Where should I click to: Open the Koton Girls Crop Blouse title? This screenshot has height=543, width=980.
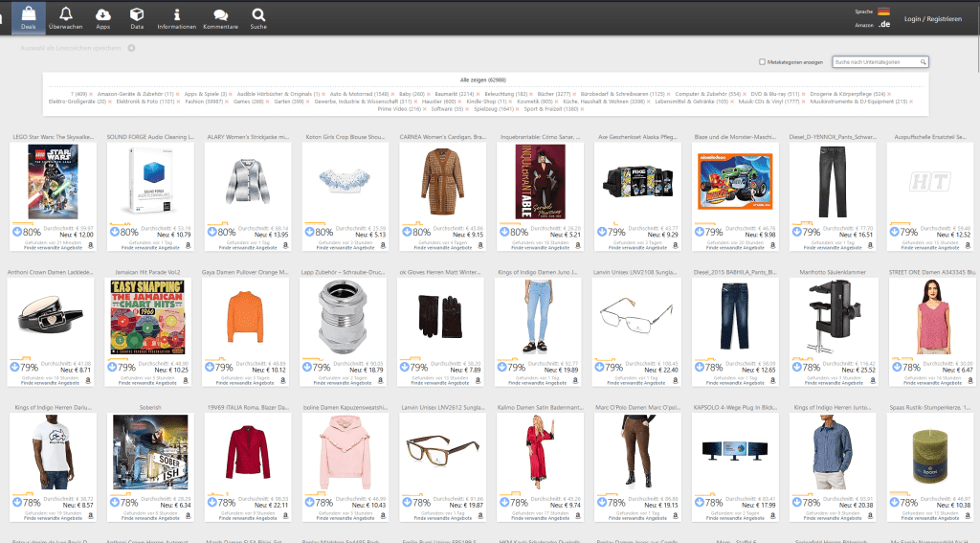(x=345, y=136)
